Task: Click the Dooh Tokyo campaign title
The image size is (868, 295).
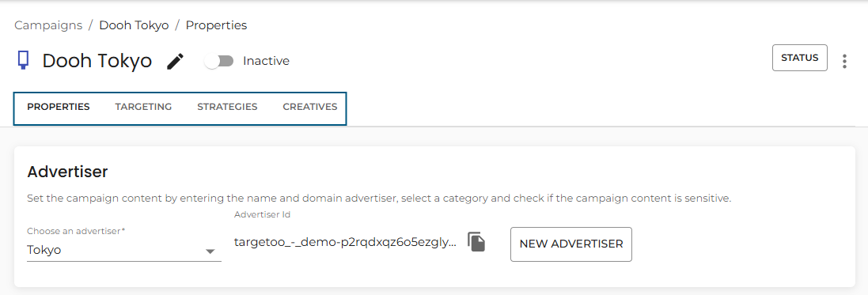Action: tap(97, 61)
